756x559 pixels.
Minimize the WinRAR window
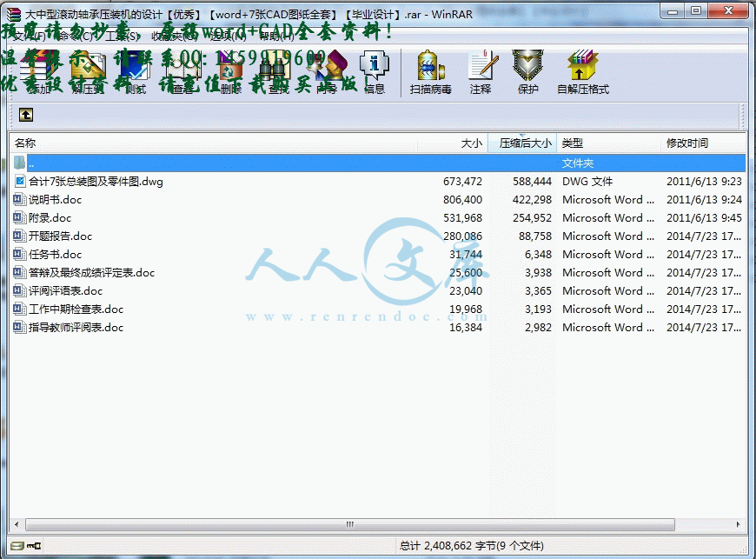click(673, 10)
